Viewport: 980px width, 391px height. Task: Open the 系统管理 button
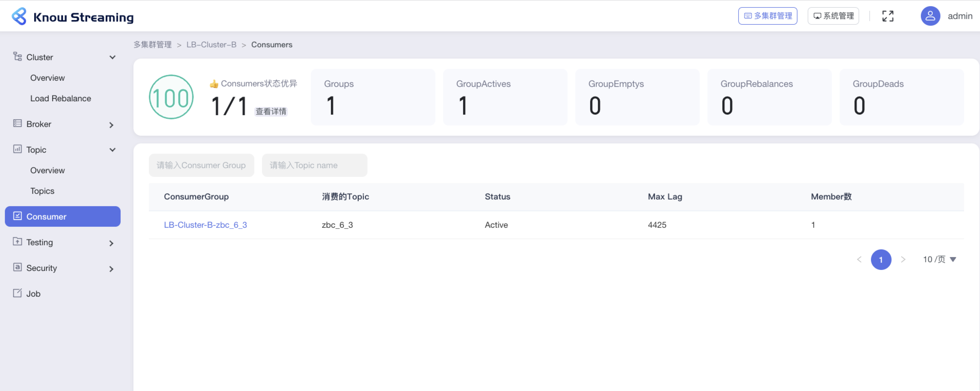coord(833,16)
